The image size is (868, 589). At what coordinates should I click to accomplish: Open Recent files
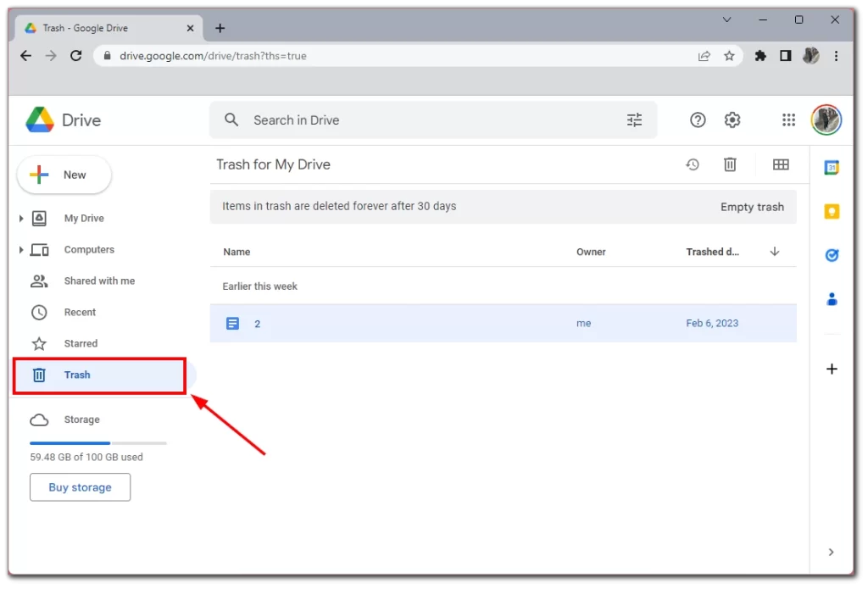[80, 312]
